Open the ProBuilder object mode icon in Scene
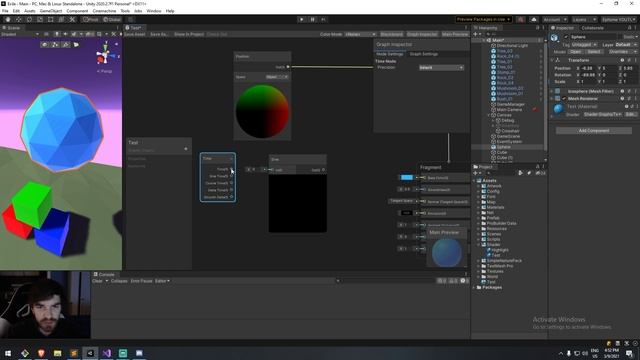Viewport: 640px width, 360px height. [x=44, y=44]
